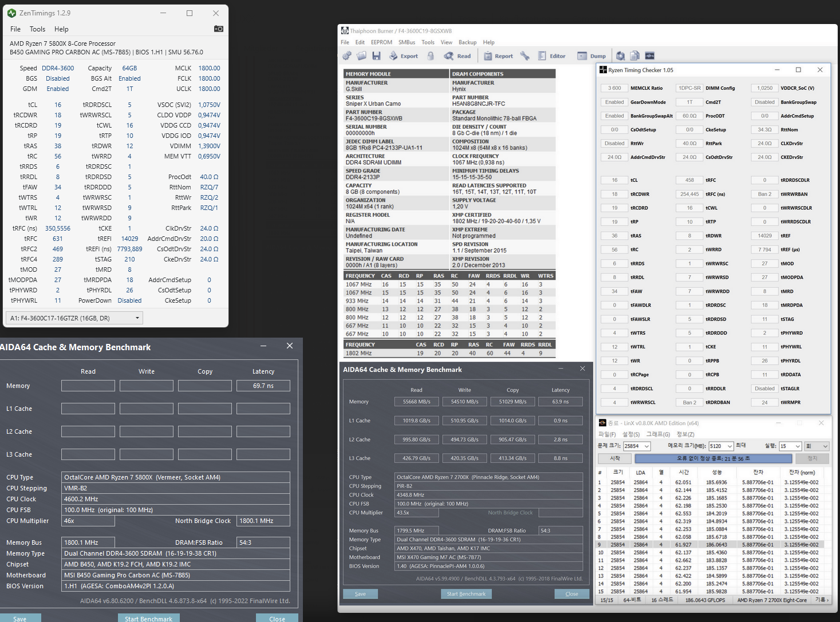Click the DDR4-3600 speed value in ZenTimings
Image resolution: width=840 pixels, height=622 pixels.
58,68
